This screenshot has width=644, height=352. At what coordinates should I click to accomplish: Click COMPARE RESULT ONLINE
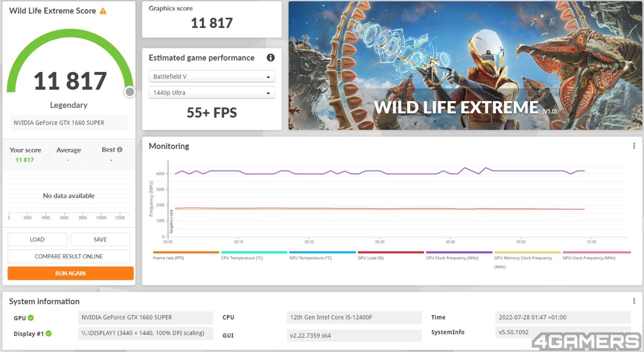[69, 256]
